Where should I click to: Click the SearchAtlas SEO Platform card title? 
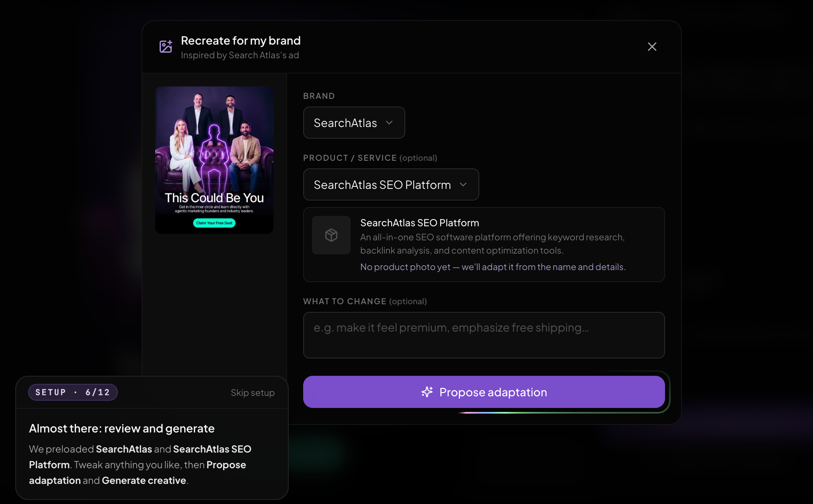tap(420, 223)
